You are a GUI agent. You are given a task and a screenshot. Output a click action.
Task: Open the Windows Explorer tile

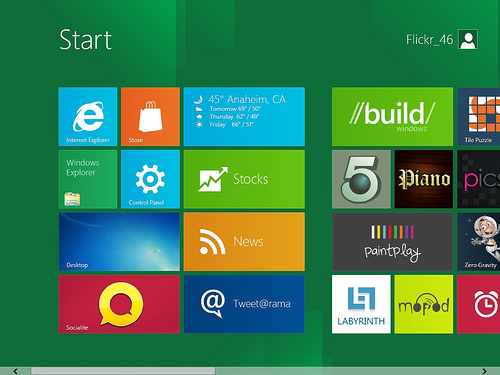88,179
